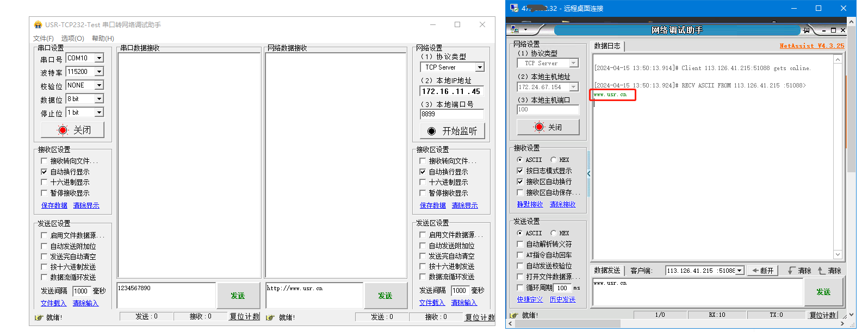Screen dimensions: 868x332
Task: Click the first 清除 icon beside 断开
Action: 799,271
